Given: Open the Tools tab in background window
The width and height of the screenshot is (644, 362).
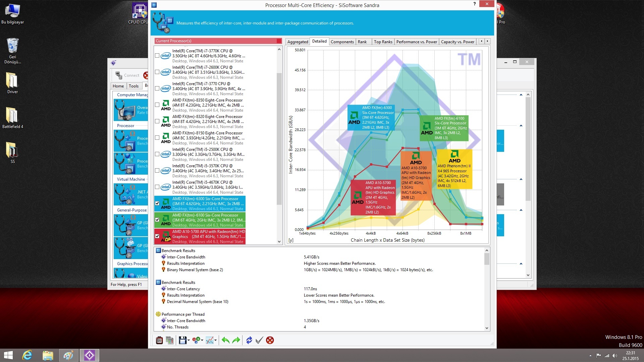Looking at the screenshot, I should (x=133, y=86).
